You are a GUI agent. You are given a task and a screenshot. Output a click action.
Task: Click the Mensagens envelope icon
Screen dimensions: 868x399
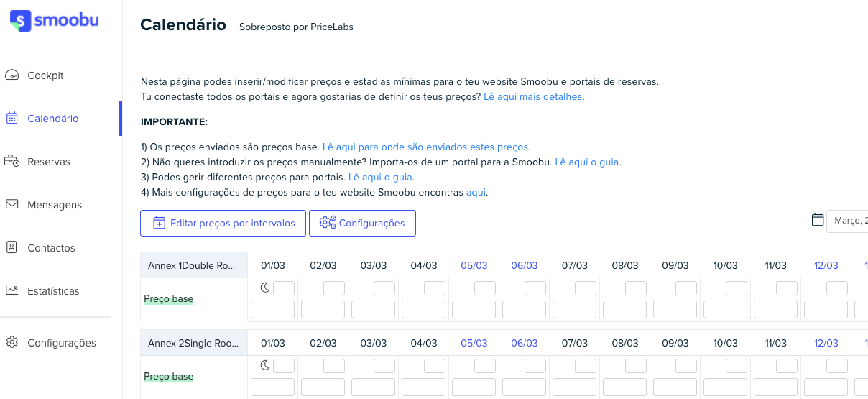pyautogui.click(x=11, y=204)
